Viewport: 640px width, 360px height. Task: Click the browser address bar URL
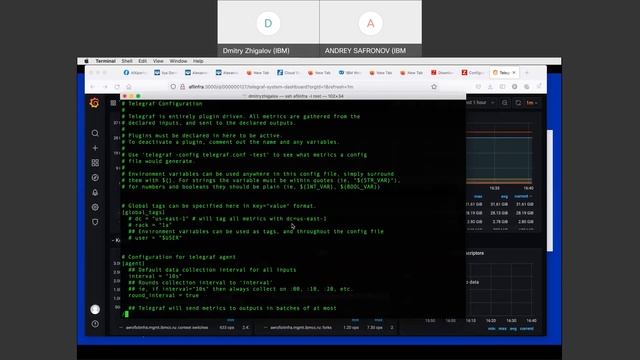point(271,87)
